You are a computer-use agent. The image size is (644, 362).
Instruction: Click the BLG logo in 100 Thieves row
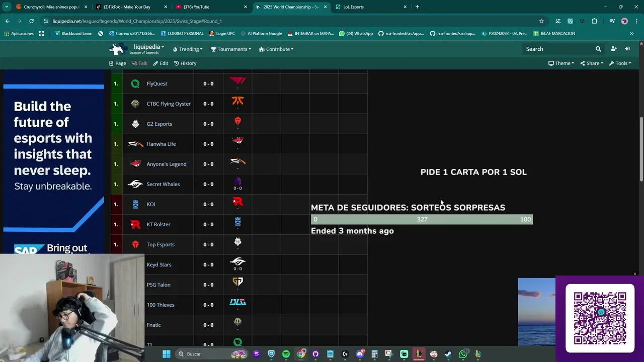[x=237, y=302]
